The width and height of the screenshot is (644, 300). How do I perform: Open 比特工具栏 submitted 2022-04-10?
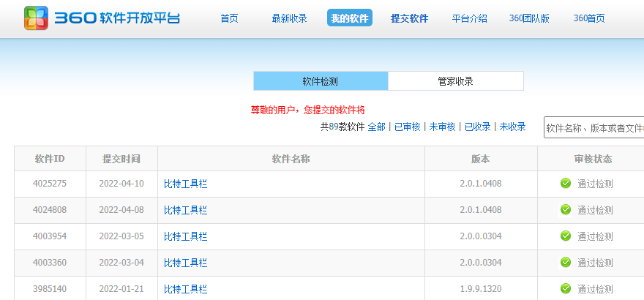coord(186,184)
